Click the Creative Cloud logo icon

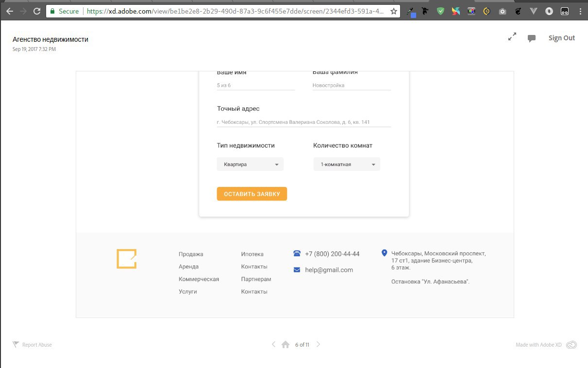tap(571, 345)
